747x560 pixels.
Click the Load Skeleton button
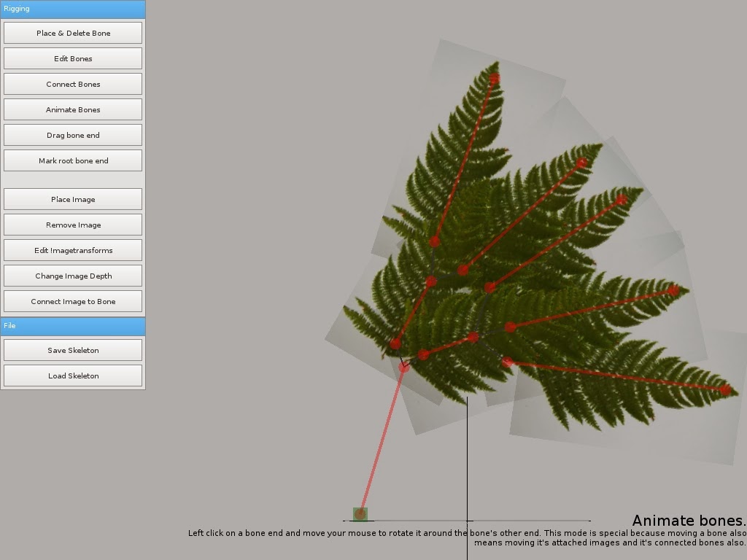[73, 376]
